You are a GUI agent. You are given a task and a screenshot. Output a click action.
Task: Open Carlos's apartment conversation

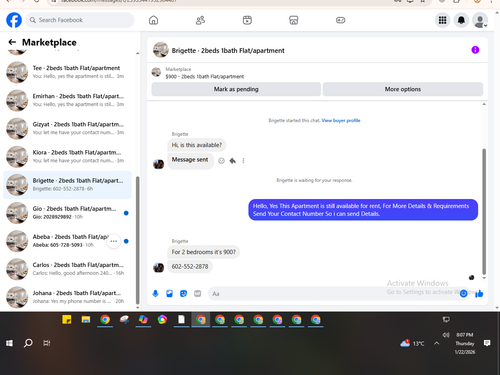pos(67,269)
